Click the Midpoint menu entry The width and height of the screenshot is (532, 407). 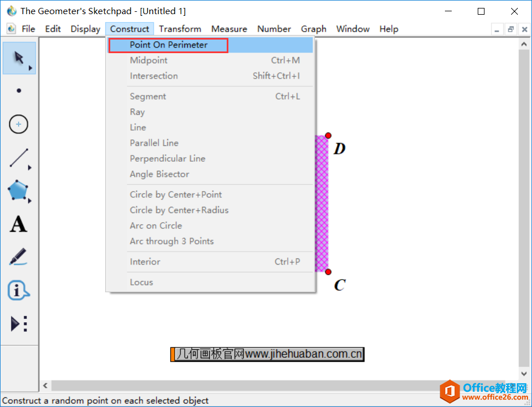[x=210, y=60]
